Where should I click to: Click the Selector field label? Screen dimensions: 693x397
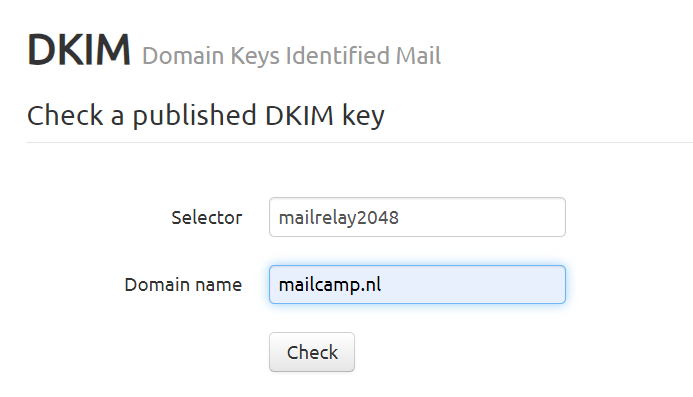pyautogui.click(x=206, y=218)
